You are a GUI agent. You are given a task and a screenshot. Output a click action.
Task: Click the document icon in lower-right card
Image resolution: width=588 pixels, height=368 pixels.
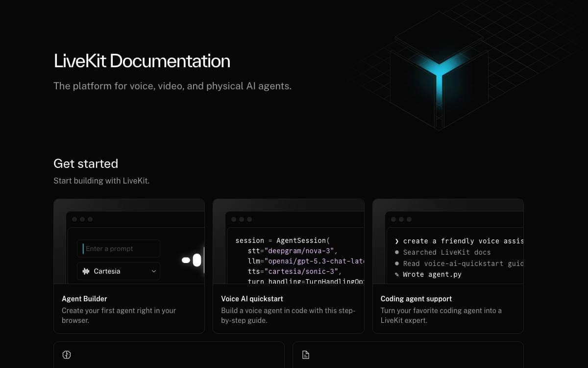click(x=306, y=355)
